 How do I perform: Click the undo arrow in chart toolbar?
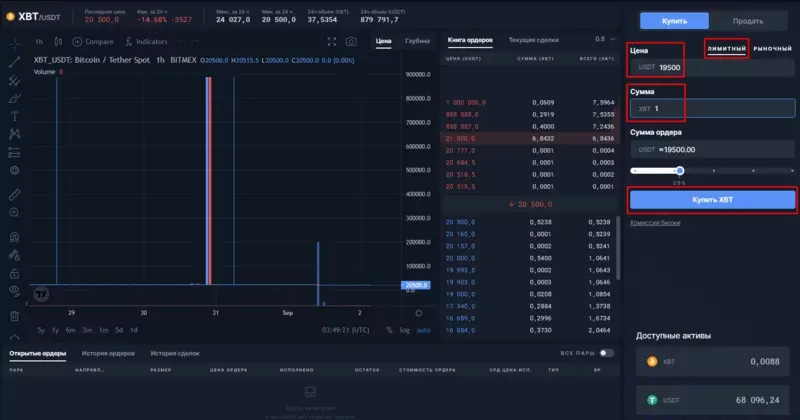[x=182, y=41]
